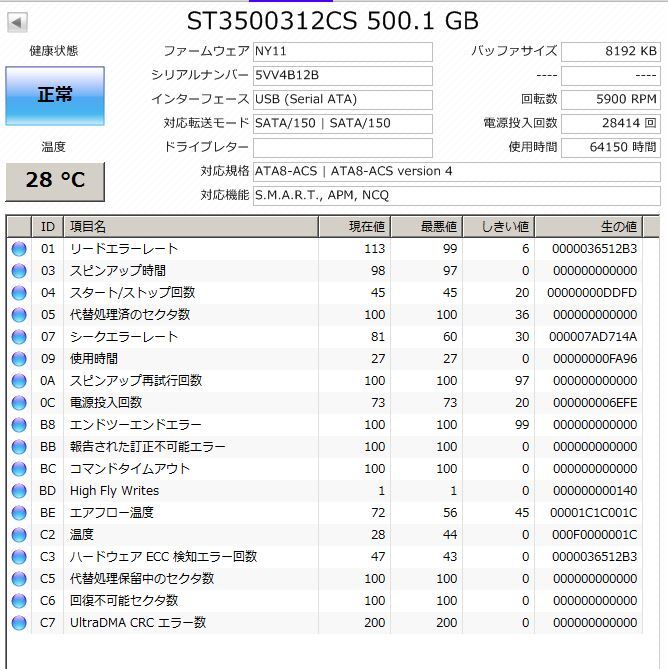Click the disk title ST3500312CS 500.1 GB
Image resolution: width=668 pixels, height=669 pixels.
333,21
